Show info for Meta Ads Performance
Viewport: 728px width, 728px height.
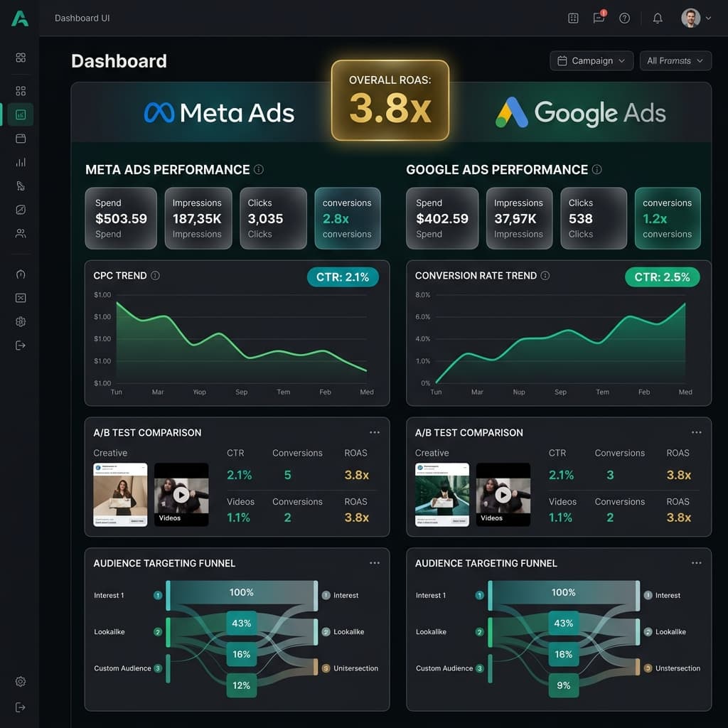[x=259, y=169]
